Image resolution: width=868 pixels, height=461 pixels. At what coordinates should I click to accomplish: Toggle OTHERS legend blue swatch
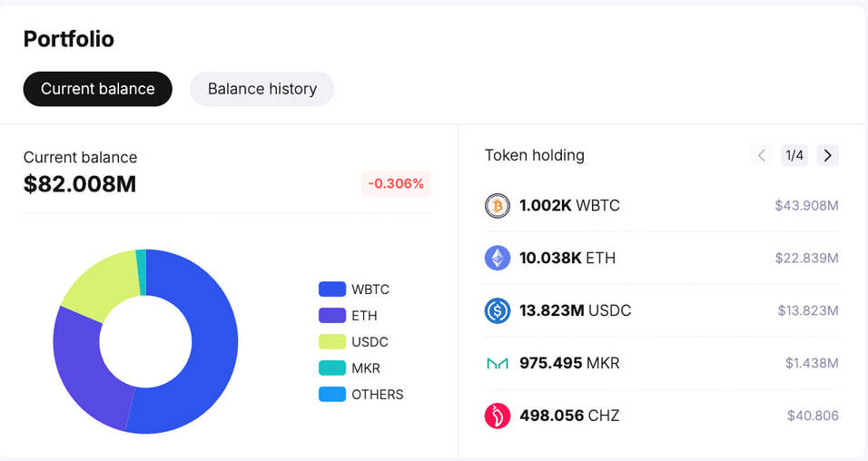(332, 394)
